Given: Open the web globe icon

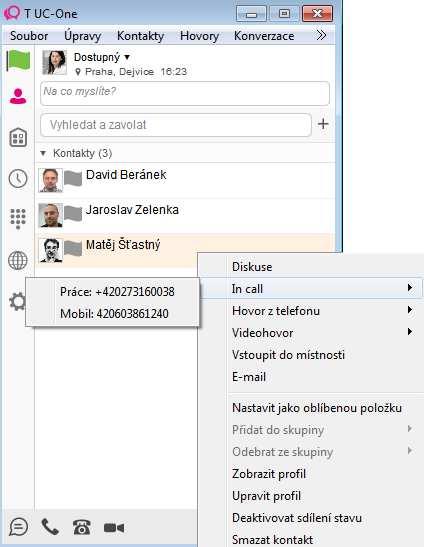Looking at the screenshot, I should tap(18, 260).
